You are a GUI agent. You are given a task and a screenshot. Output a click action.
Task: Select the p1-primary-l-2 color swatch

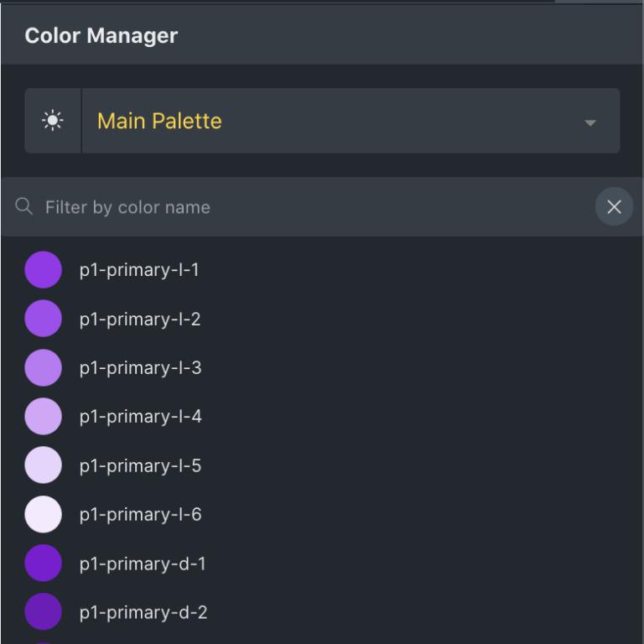(43, 319)
